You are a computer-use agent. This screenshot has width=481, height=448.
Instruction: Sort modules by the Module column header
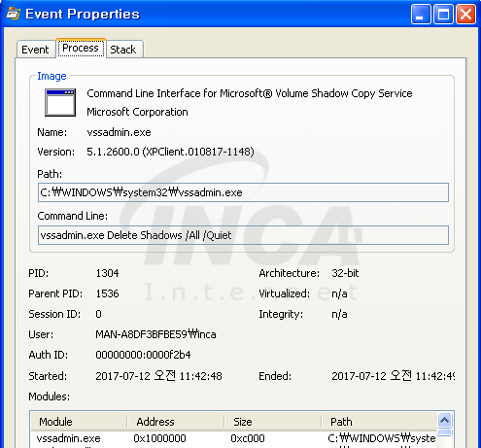click(79, 422)
